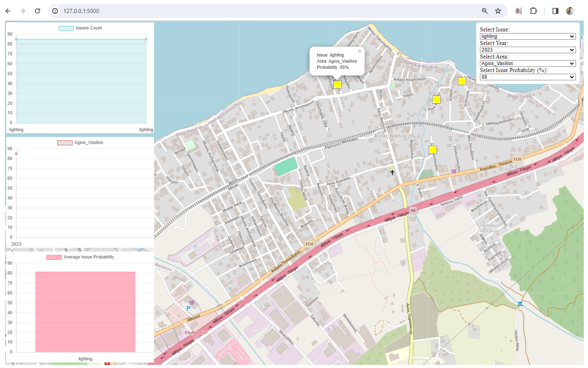This screenshot has height=368, width=588.
Task: Click the browser back arrow
Action: [8, 11]
